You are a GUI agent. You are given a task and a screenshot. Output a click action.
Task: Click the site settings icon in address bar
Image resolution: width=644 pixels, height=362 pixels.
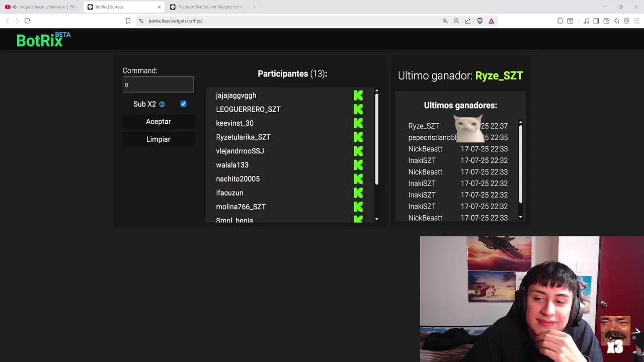point(141,21)
